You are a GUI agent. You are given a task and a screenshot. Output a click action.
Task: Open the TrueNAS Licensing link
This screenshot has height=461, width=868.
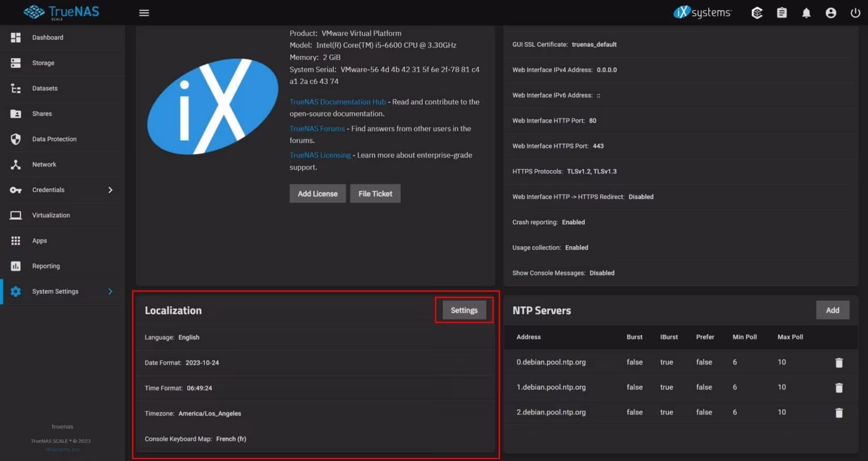tap(320, 155)
